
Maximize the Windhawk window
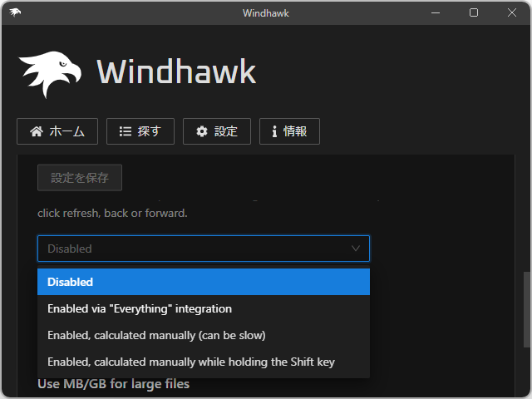pyautogui.click(x=474, y=13)
